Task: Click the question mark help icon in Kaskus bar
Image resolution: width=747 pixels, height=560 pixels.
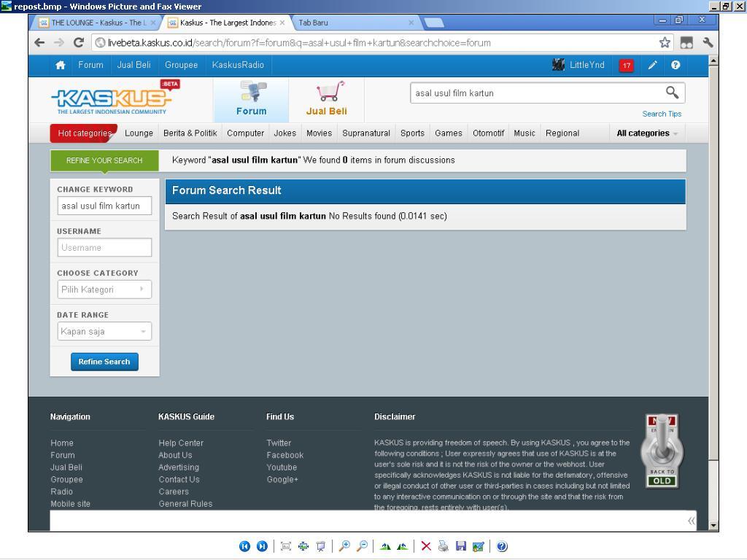Action: point(676,65)
